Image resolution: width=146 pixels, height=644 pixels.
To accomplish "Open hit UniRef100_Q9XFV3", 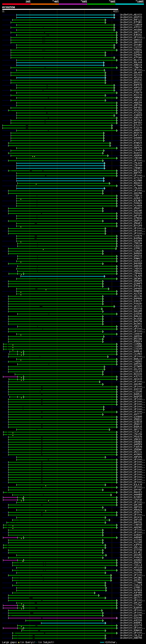I will pyautogui.click(x=131, y=17).
